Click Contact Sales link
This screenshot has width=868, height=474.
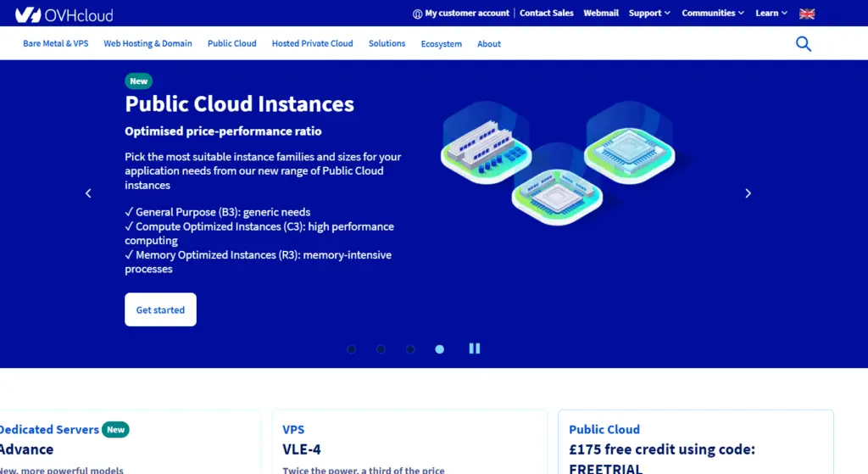pos(547,13)
